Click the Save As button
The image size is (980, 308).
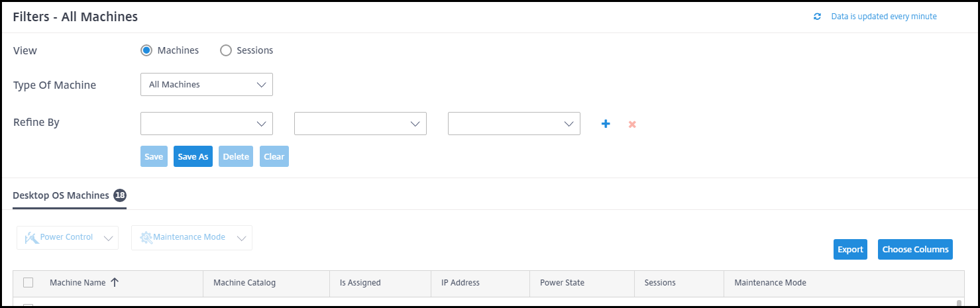193,157
